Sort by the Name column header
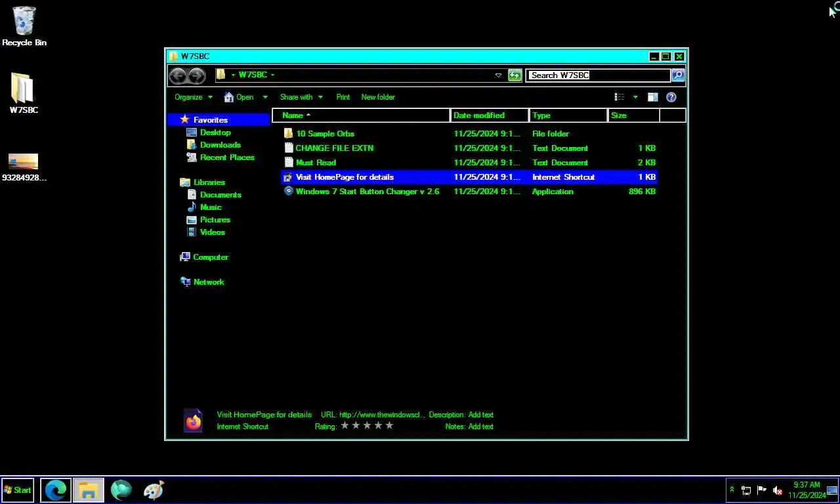Screen dimensions: 840x504 pos(362,115)
